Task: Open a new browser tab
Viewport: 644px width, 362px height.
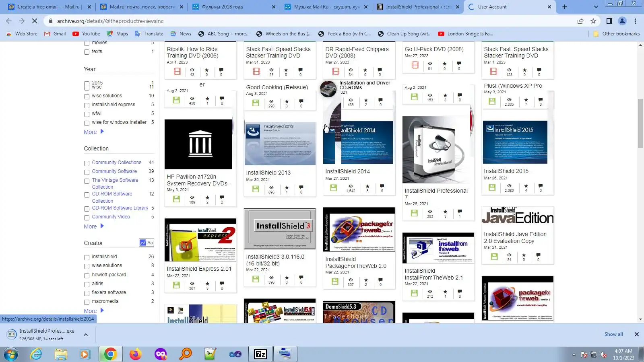Action: pyautogui.click(x=565, y=7)
